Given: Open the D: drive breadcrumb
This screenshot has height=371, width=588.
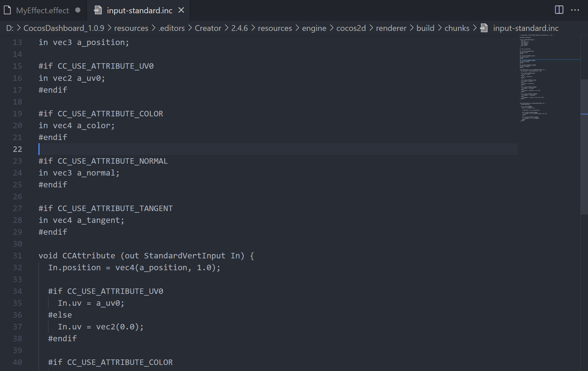Looking at the screenshot, I should (10, 28).
